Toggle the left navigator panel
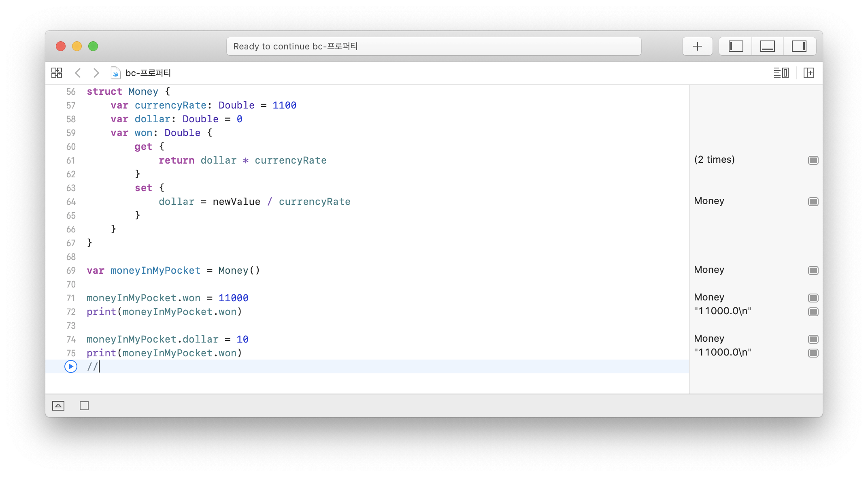 tap(736, 46)
